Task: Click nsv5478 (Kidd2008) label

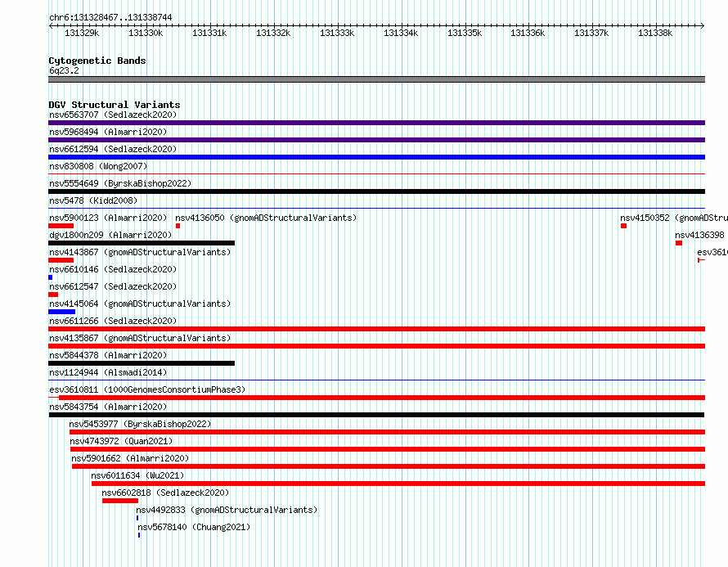Action: click(x=93, y=200)
